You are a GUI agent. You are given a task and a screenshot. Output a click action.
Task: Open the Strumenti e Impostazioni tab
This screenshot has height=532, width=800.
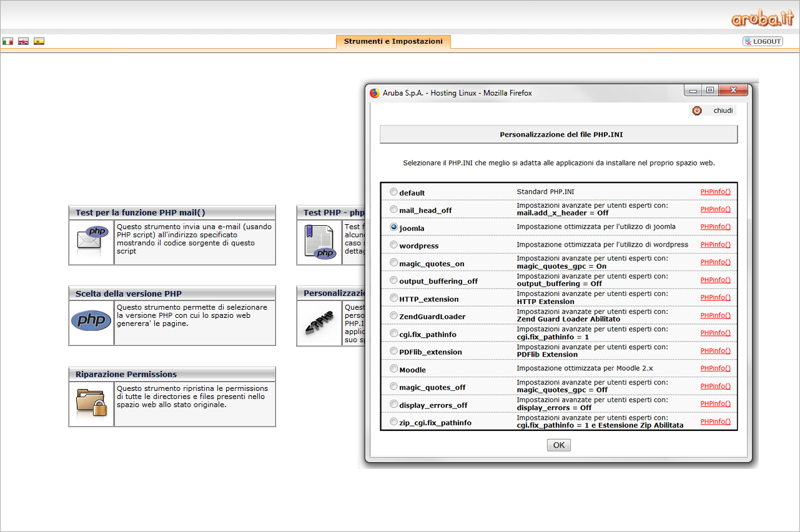tap(393, 42)
